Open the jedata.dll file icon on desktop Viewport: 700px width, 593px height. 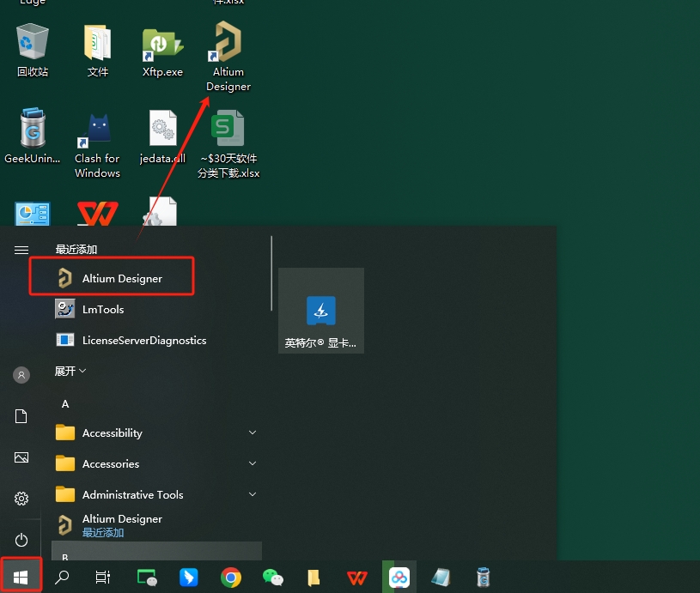pyautogui.click(x=162, y=137)
